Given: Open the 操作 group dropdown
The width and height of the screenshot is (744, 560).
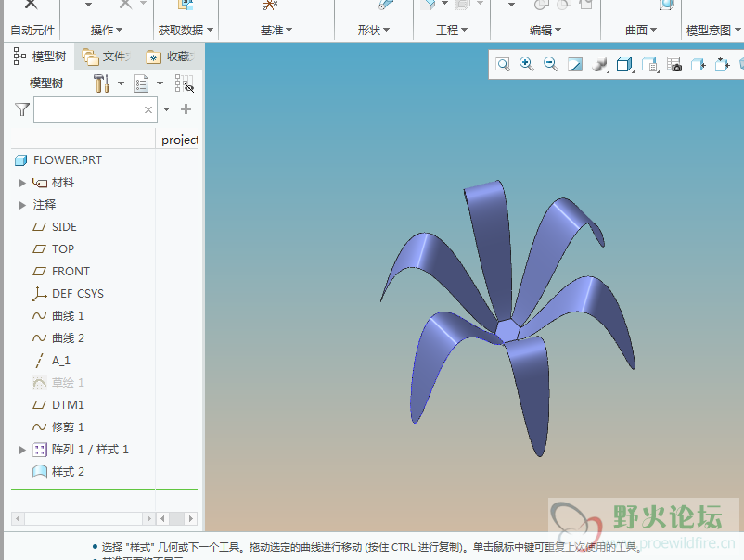Looking at the screenshot, I should pos(107,31).
